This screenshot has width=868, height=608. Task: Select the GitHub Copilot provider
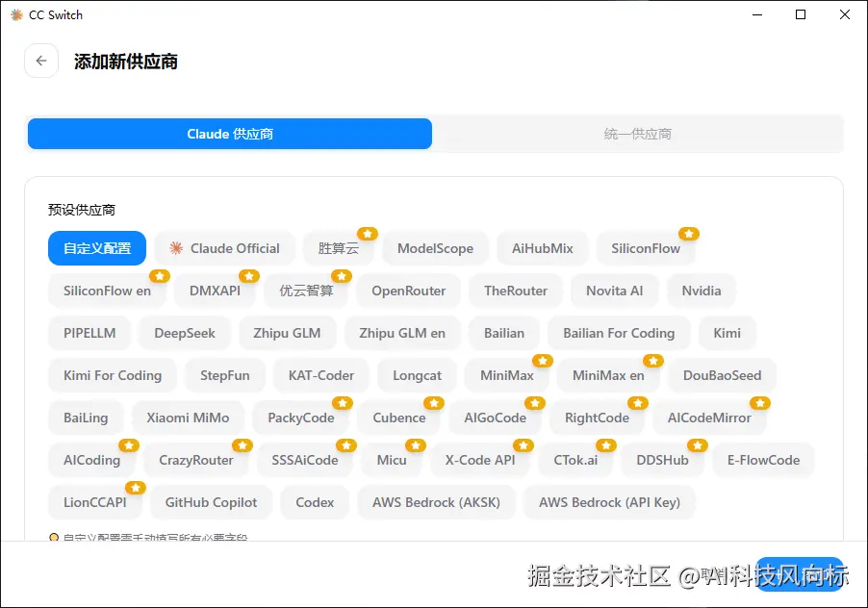coord(211,502)
